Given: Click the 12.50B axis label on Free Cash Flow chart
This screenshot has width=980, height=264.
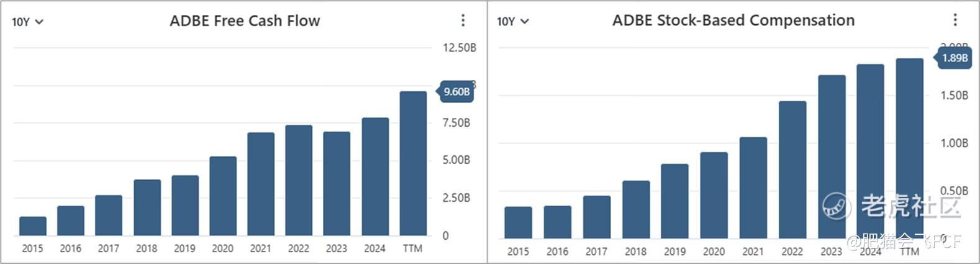Looking at the screenshot, I should (460, 48).
